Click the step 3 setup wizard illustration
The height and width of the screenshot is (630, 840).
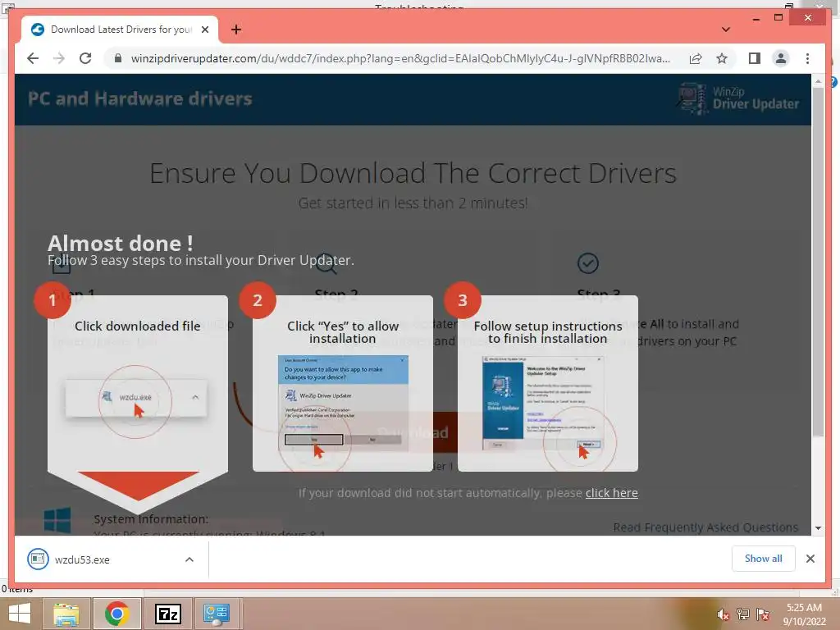(x=544, y=403)
